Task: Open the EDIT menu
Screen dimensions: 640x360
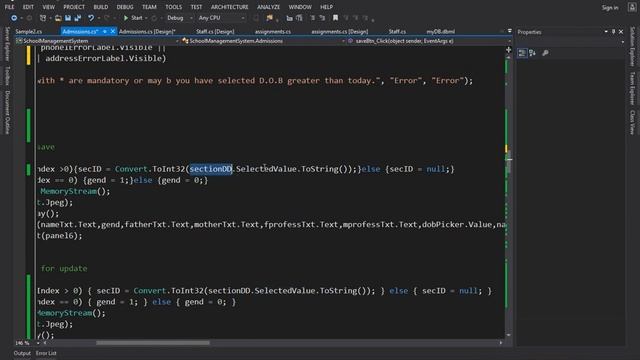Action: [28, 7]
